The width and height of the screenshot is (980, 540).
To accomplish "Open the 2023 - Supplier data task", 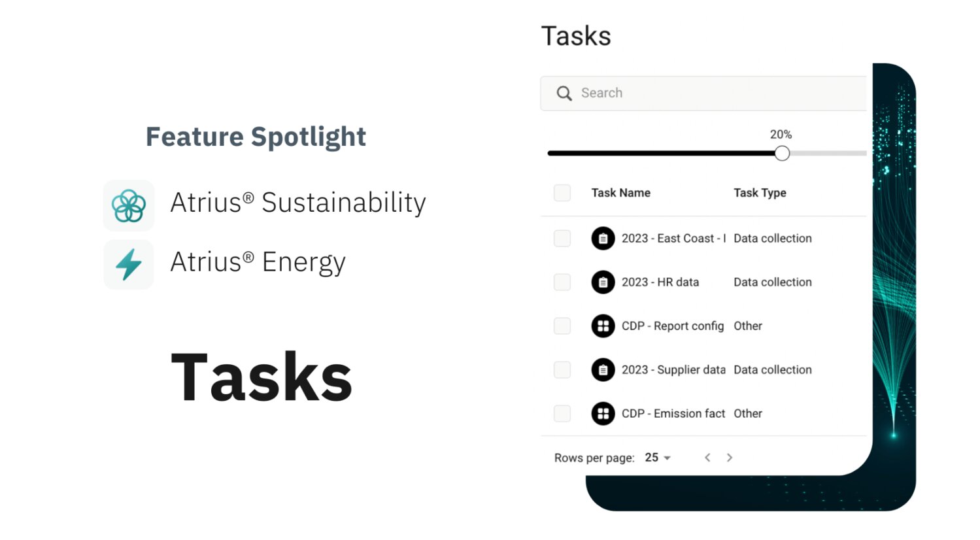I will coord(673,369).
